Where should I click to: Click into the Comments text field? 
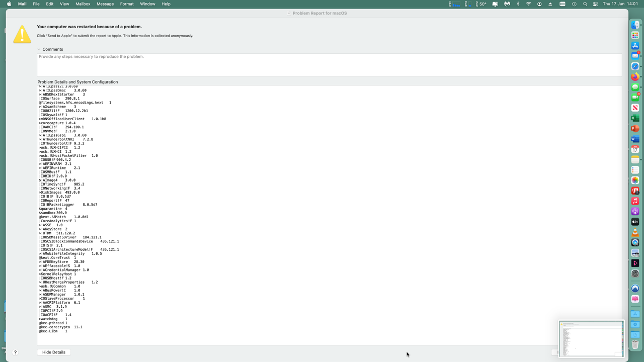[330, 65]
